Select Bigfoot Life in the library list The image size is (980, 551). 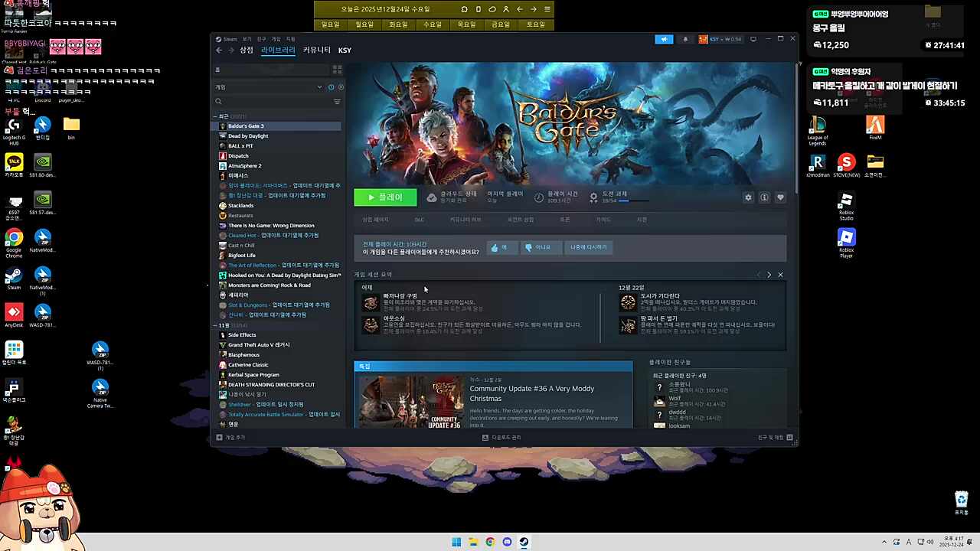click(242, 256)
